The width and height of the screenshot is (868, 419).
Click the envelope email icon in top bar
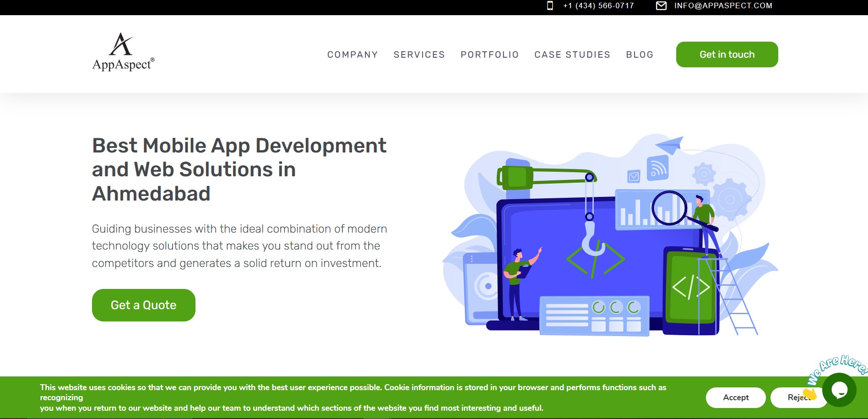tap(661, 5)
